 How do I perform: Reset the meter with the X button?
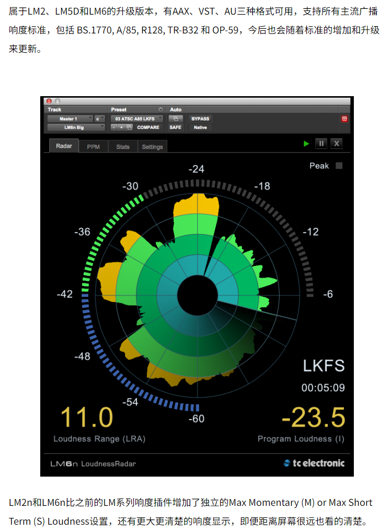tap(337, 144)
